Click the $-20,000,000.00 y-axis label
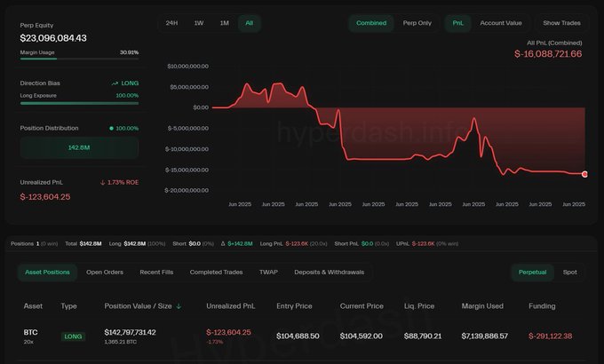 (x=187, y=190)
